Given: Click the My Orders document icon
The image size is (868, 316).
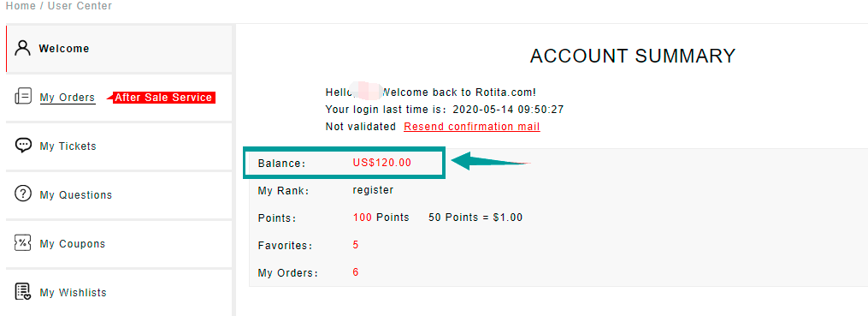Looking at the screenshot, I should (x=23, y=97).
